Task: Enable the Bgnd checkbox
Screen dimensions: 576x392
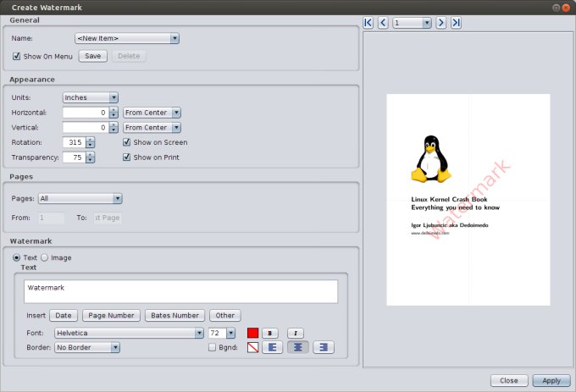Action: (x=213, y=347)
